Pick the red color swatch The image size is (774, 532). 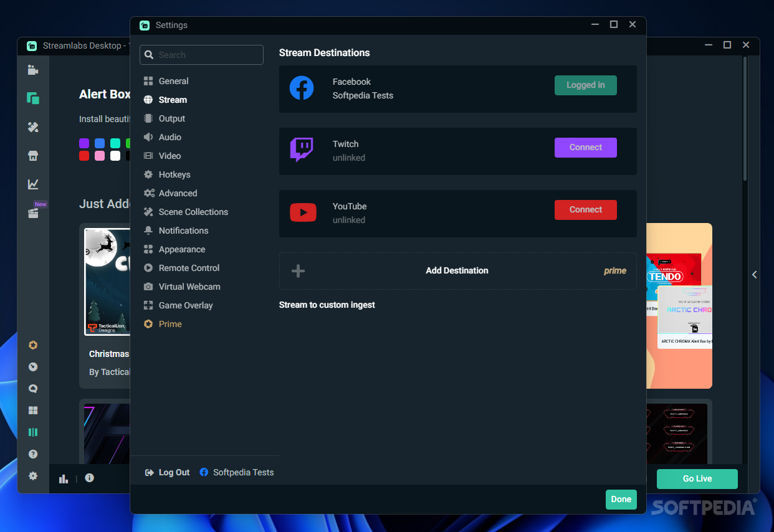84,156
